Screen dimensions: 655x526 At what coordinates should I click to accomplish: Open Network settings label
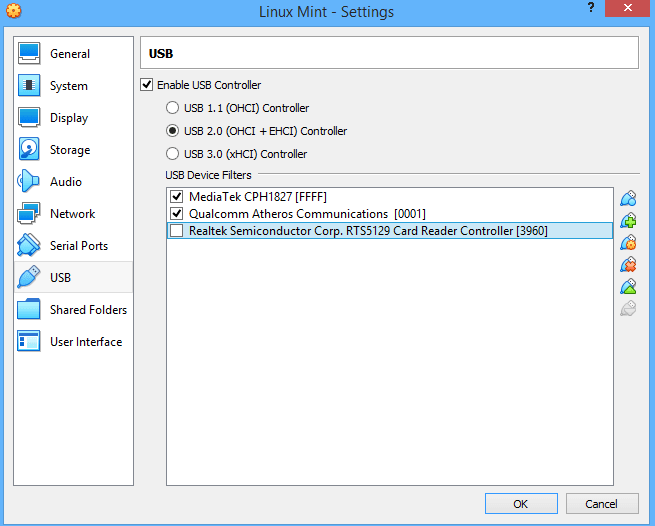tap(73, 214)
